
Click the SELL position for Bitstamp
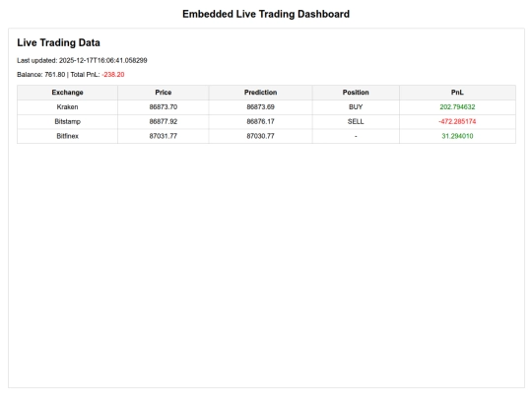point(356,121)
